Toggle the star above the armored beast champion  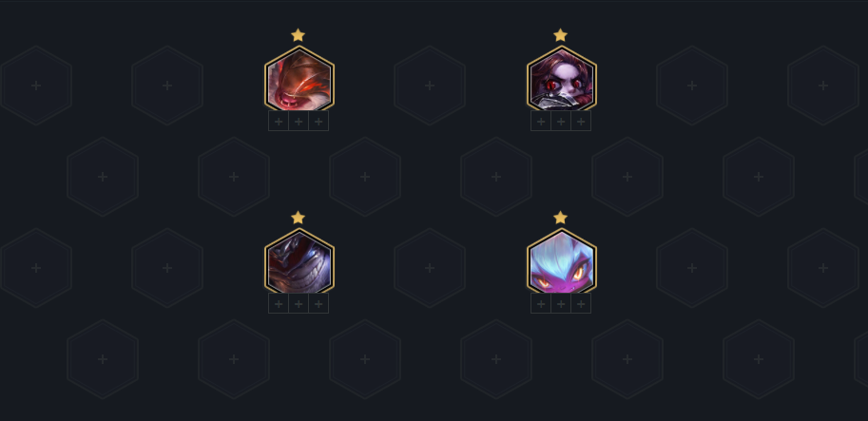[x=298, y=218]
